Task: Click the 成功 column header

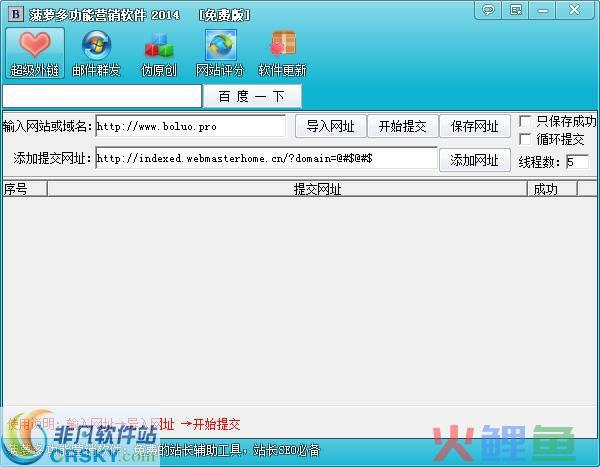Action: click(x=552, y=189)
